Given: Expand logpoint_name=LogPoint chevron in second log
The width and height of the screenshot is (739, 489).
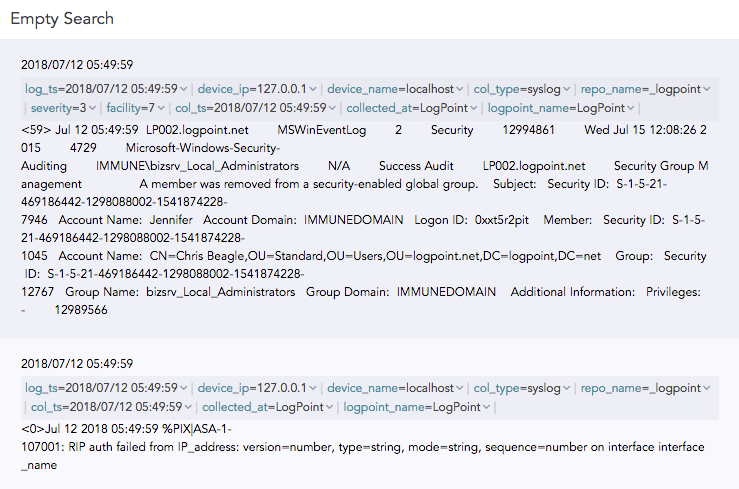Looking at the screenshot, I should coord(488,407).
